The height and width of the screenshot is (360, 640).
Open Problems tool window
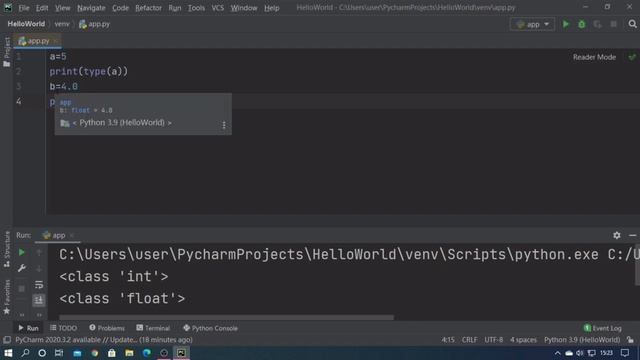[107, 328]
